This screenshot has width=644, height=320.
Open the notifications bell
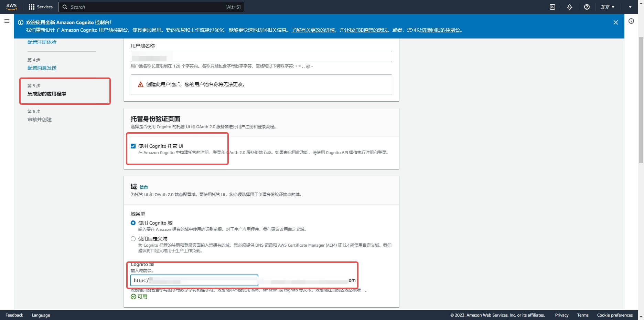[570, 7]
